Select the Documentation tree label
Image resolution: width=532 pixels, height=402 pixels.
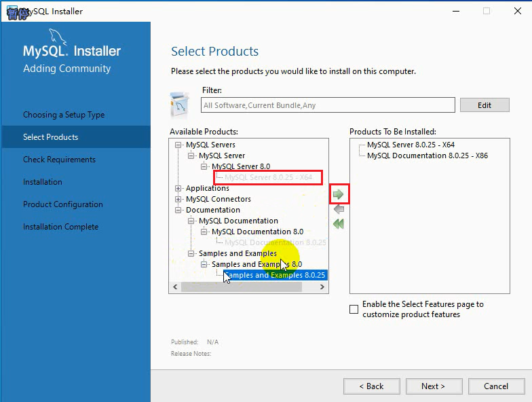click(213, 211)
